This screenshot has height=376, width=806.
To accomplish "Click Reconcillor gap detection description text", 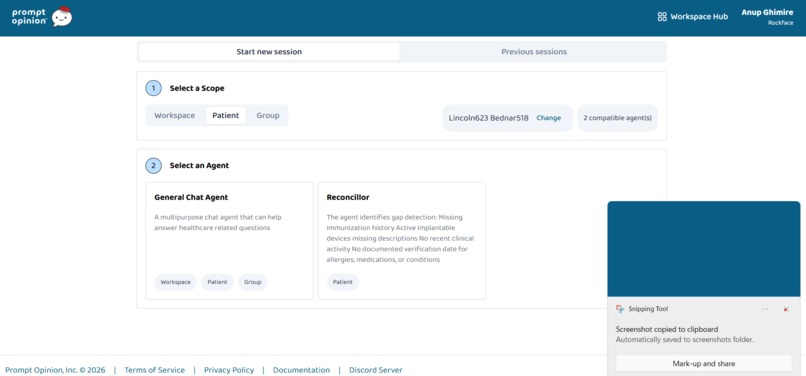I will [400, 239].
